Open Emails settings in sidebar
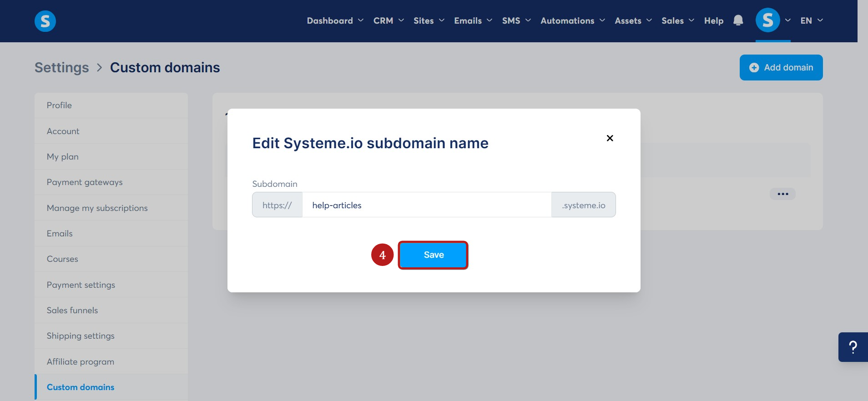The height and width of the screenshot is (401, 868). click(111, 233)
